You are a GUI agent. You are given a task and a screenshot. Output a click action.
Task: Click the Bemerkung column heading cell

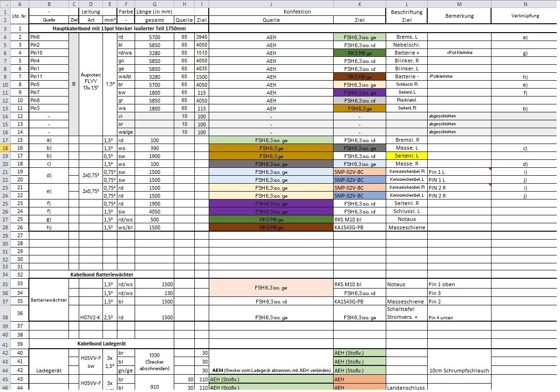[459, 15]
